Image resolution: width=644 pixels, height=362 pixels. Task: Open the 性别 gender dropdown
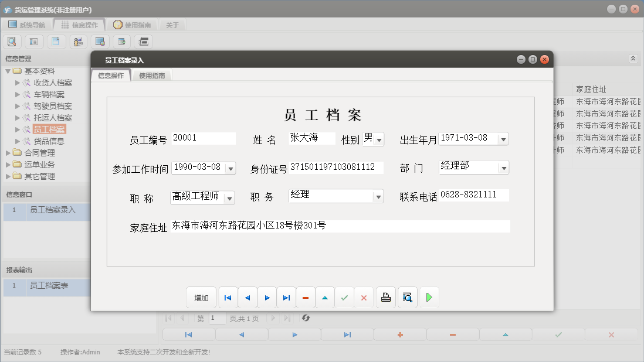[380, 139]
